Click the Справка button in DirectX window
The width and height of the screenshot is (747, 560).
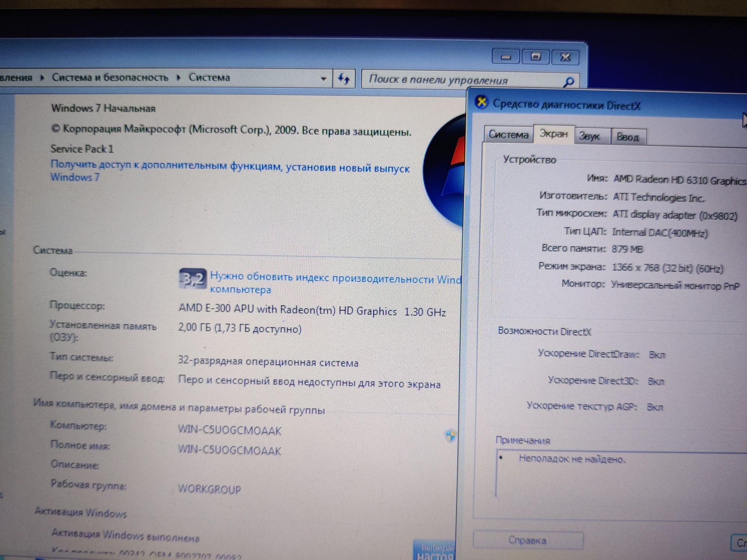pyautogui.click(x=528, y=540)
